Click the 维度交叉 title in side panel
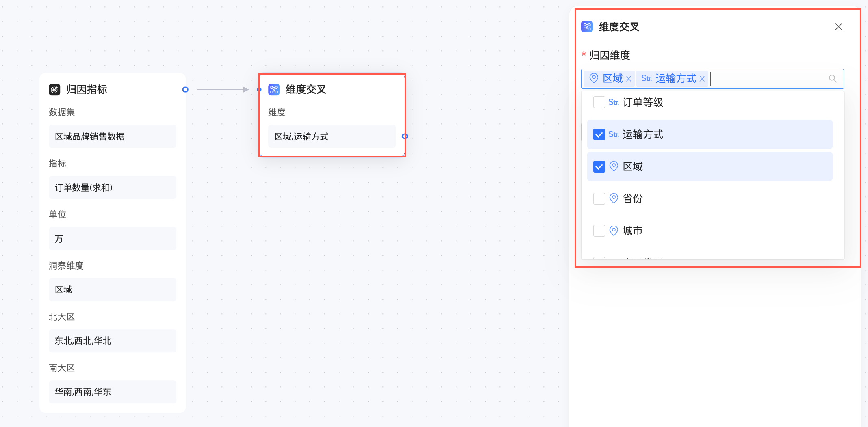Viewport: 868px width, 427px height. pyautogui.click(x=619, y=27)
